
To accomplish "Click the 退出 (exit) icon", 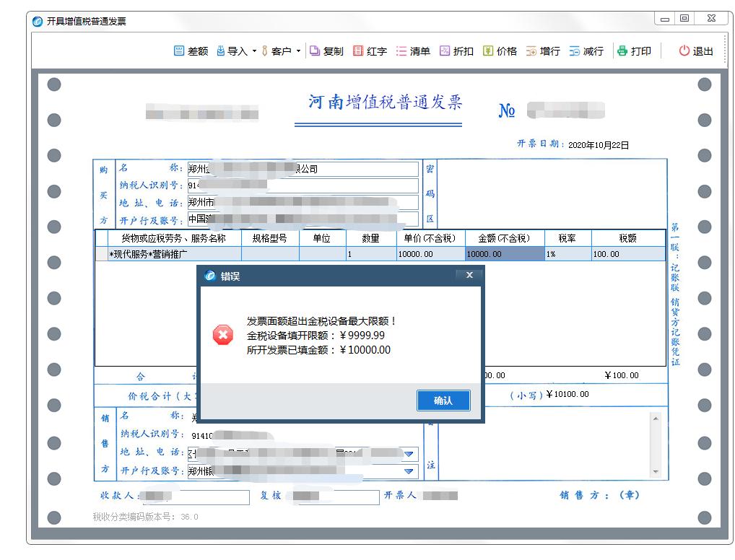I will (694, 51).
